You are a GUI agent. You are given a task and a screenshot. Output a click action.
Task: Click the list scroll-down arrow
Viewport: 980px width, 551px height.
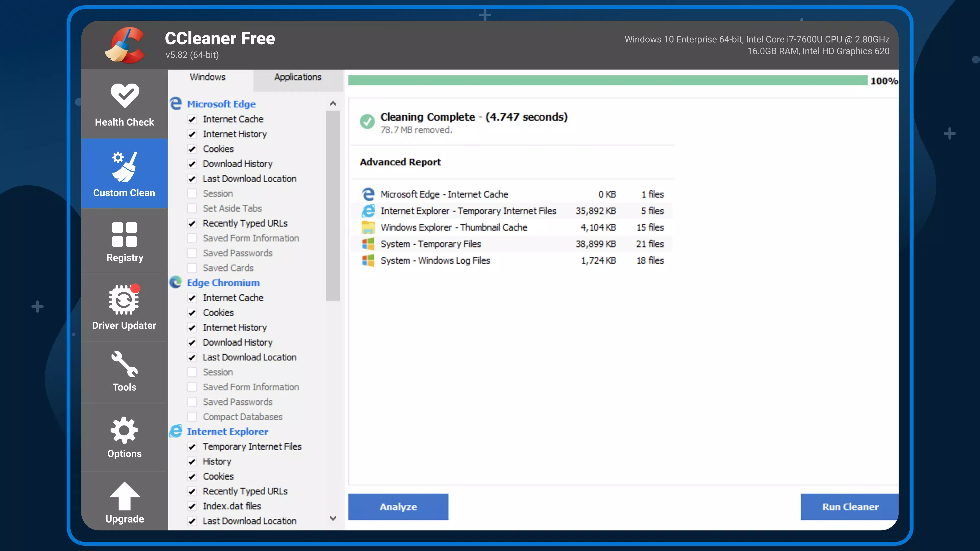coord(333,518)
